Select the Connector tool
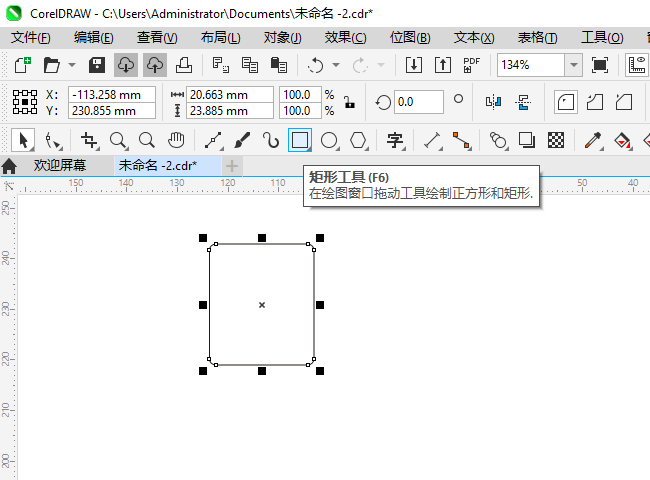 pos(461,141)
